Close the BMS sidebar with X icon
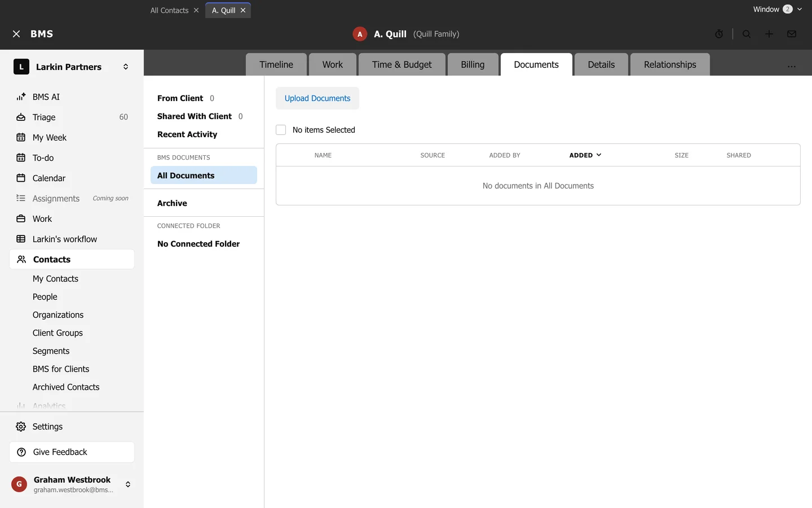 point(16,34)
